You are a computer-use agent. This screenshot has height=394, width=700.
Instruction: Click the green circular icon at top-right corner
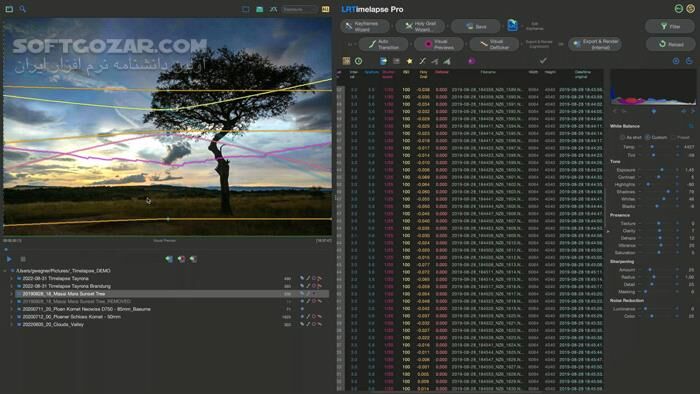[679, 9]
